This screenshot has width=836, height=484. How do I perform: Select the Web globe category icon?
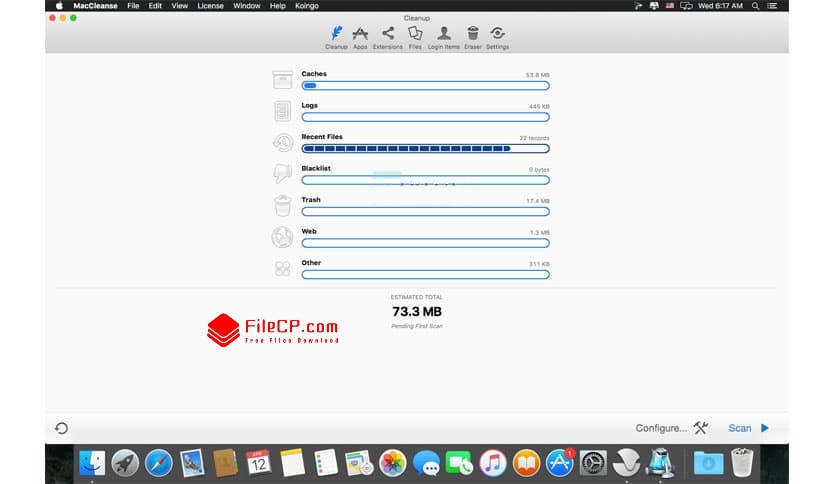(x=283, y=237)
